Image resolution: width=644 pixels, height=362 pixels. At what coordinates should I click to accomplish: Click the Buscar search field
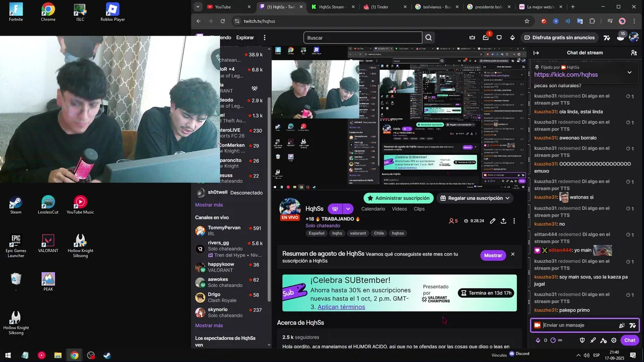pos(363,38)
